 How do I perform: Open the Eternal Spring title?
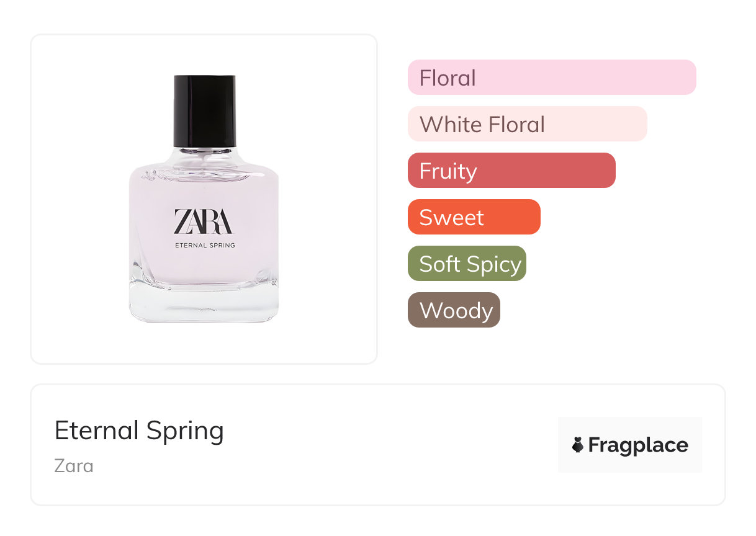tap(139, 431)
